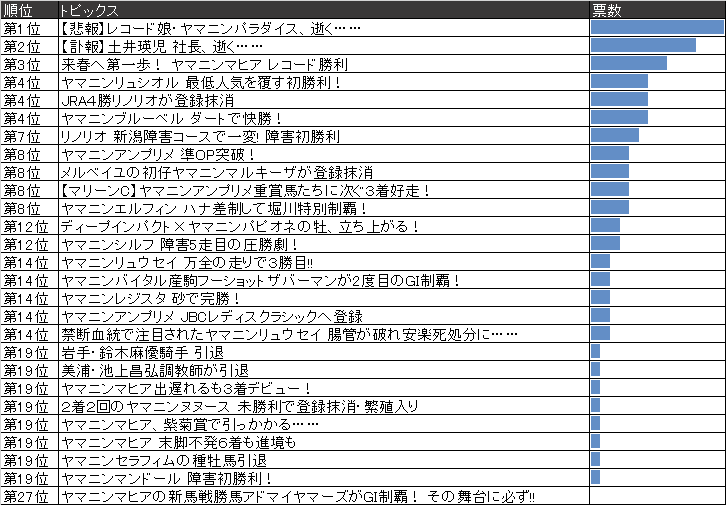Select topic アドマイヤマーズがGI制覇

(298, 497)
